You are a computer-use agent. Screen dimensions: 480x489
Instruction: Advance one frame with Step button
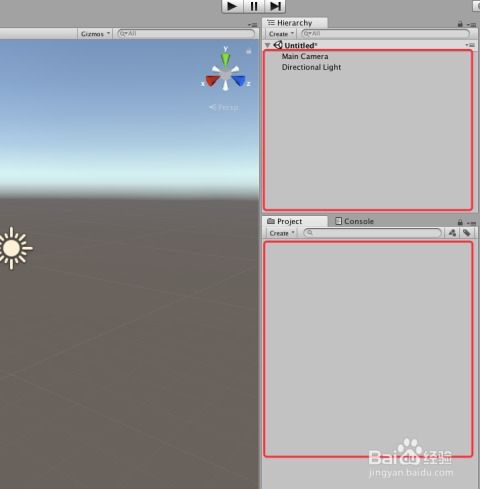(275, 6)
